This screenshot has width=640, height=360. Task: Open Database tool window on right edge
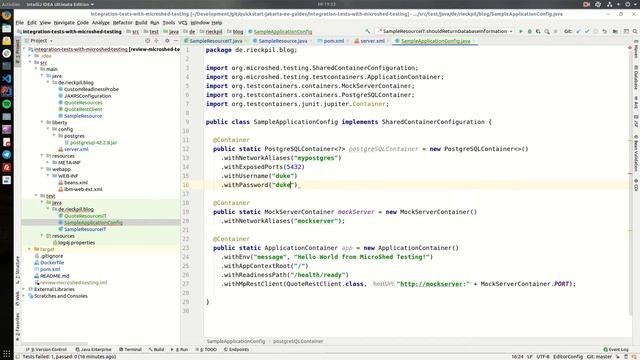[636, 78]
